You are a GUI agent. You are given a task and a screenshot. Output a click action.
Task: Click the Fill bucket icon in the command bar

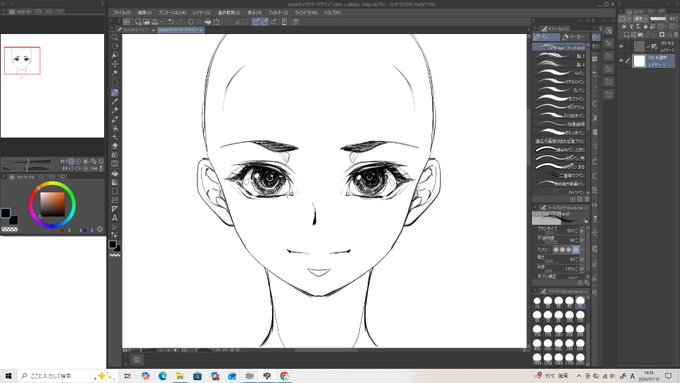pyautogui.click(x=208, y=21)
